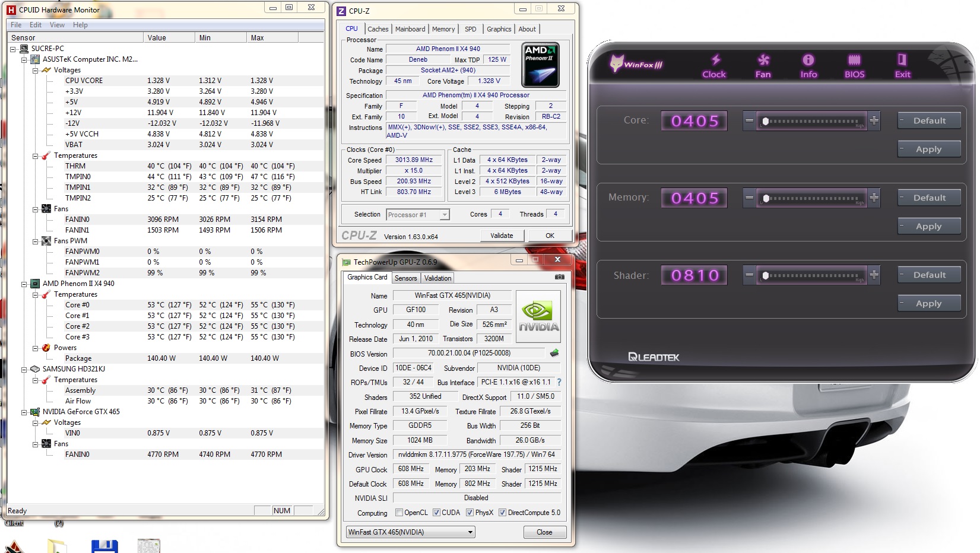Click the Hardware Monitor title bar icon
The width and height of the screenshot is (980, 553).
point(11,9)
